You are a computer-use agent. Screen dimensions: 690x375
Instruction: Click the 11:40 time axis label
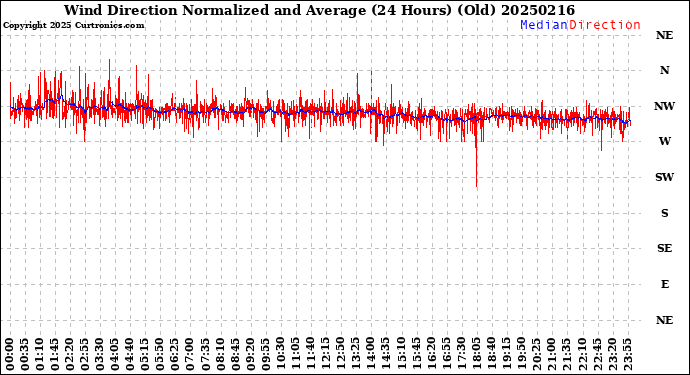pos(311,354)
